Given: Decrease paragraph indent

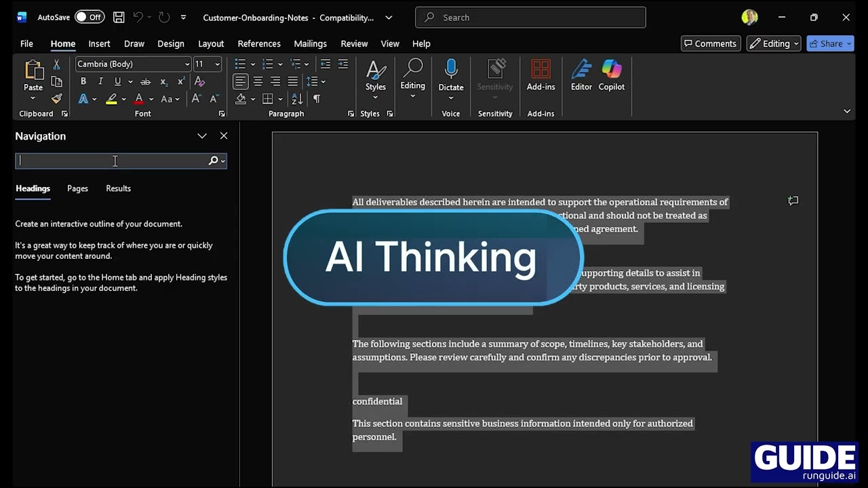Looking at the screenshot, I should click(325, 64).
